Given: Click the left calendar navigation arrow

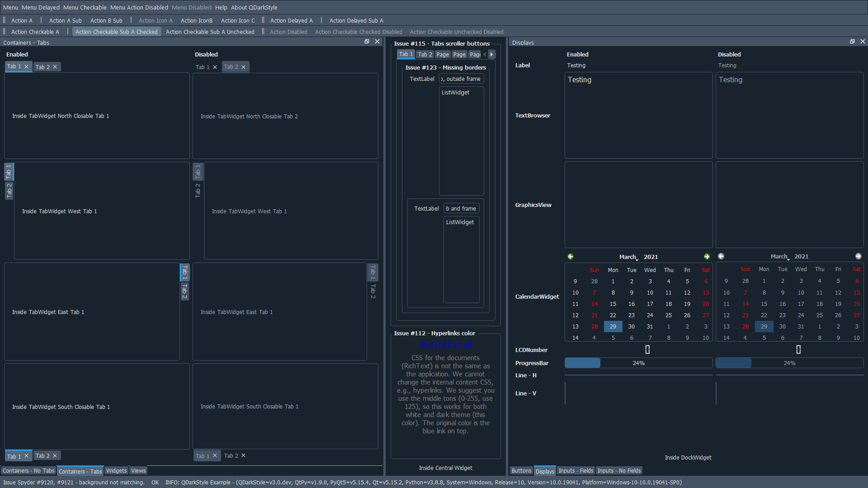Looking at the screenshot, I should click(570, 257).
